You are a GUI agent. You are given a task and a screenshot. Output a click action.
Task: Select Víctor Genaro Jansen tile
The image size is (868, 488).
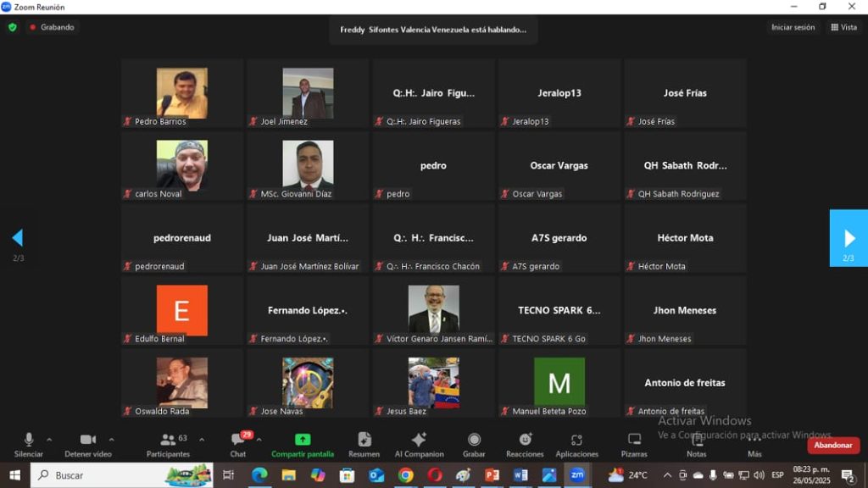433,310
